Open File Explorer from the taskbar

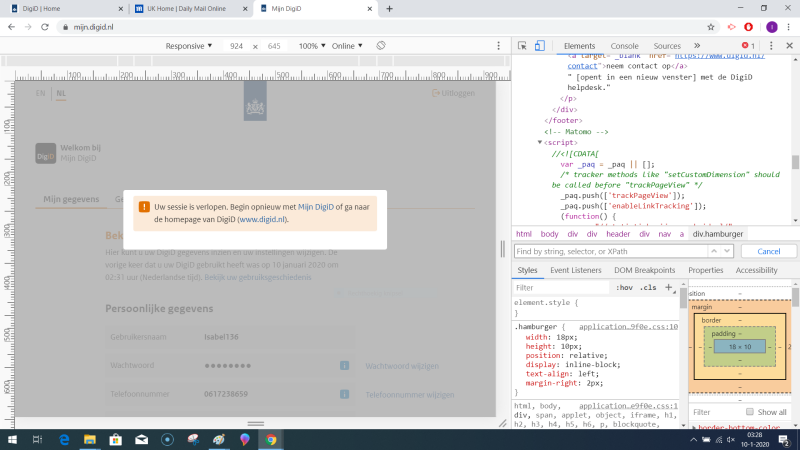coord(88,439)
